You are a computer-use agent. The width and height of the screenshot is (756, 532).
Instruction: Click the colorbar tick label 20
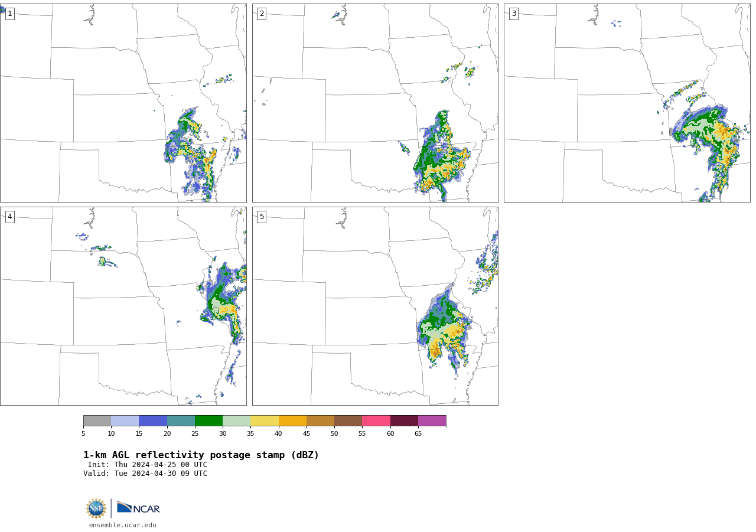pyautogui.click(x=167, y=434)
